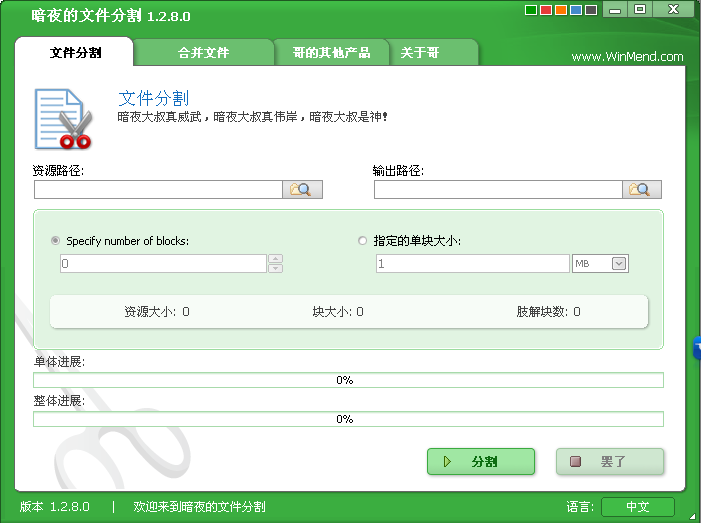The height and width of the screenshot is (523, 701).
Task: Click the 单体进展 progress bar
Action: (348, 380)
